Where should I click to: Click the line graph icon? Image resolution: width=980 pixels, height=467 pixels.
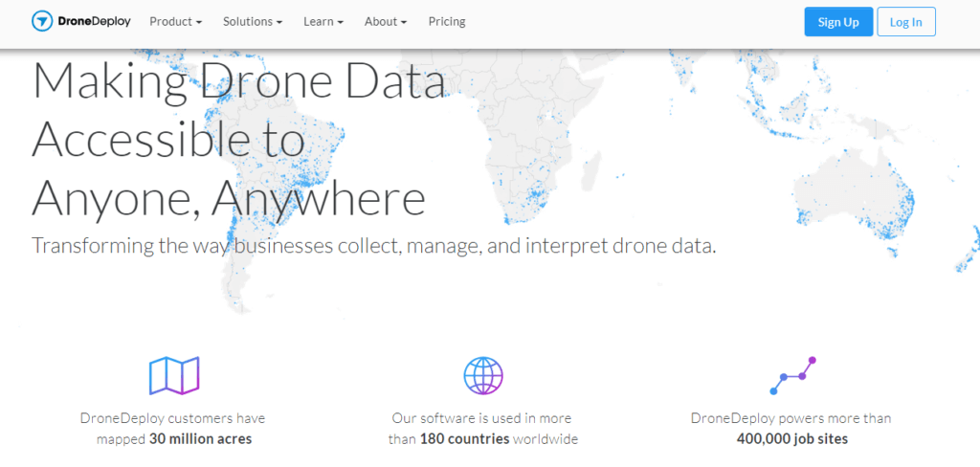point(793,376)
